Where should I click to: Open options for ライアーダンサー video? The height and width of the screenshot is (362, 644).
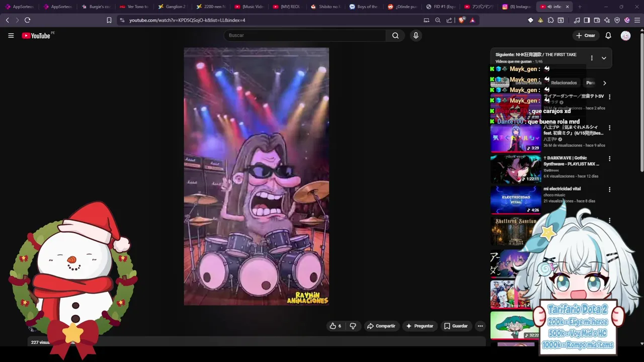coord(609,97)
